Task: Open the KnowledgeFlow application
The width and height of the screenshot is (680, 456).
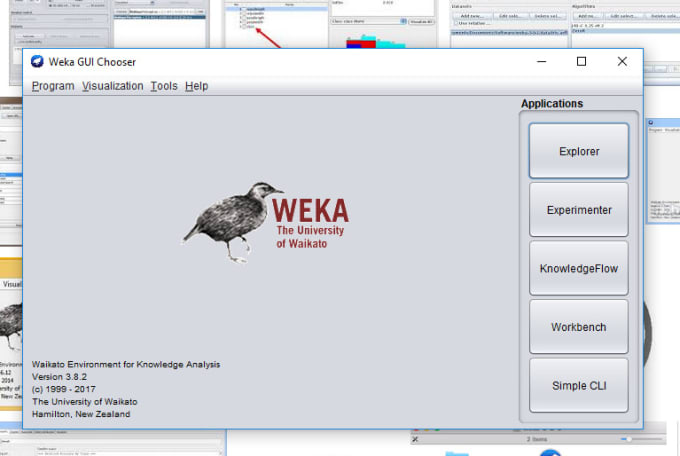Action: click(x=579, y=268)
